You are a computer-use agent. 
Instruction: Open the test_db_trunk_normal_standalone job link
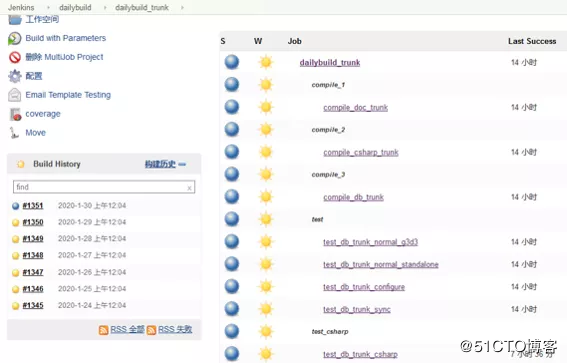tap(381, 264)
